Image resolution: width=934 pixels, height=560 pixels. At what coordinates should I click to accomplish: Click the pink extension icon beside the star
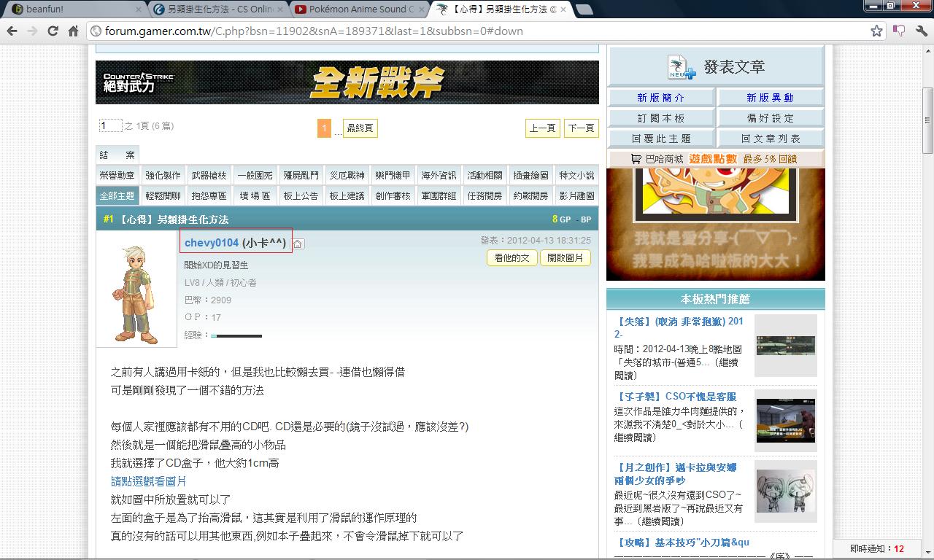[x=899, y=31]
